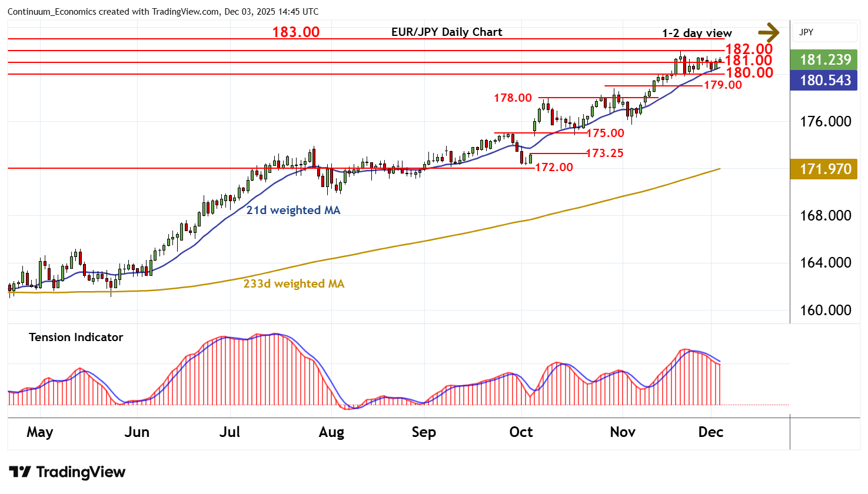
Task: Click the 182.00 resistance level label
Action: 749,49
